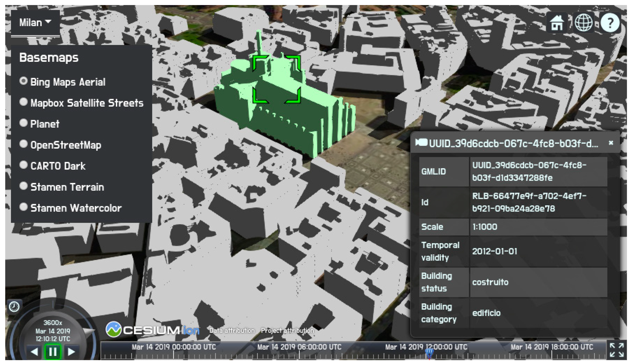Open the Project attribution link
The image size is (632, 364).
click(x=287, y=330)
